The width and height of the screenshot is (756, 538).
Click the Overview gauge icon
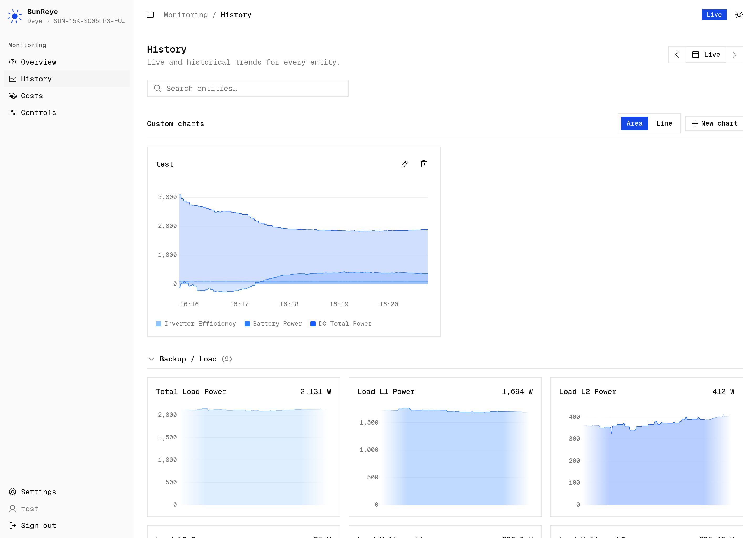pyautogui.click(x=13, y=62)
